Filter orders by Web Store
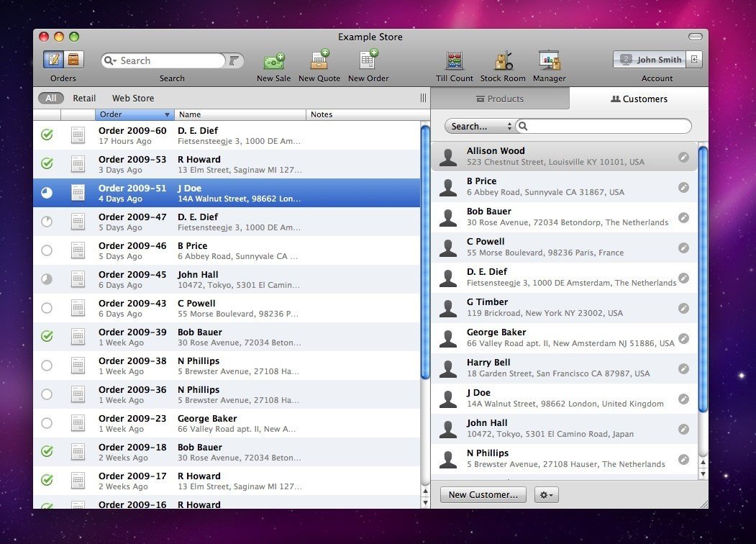Viewport: 756px width, 544px height. [133, 99]
